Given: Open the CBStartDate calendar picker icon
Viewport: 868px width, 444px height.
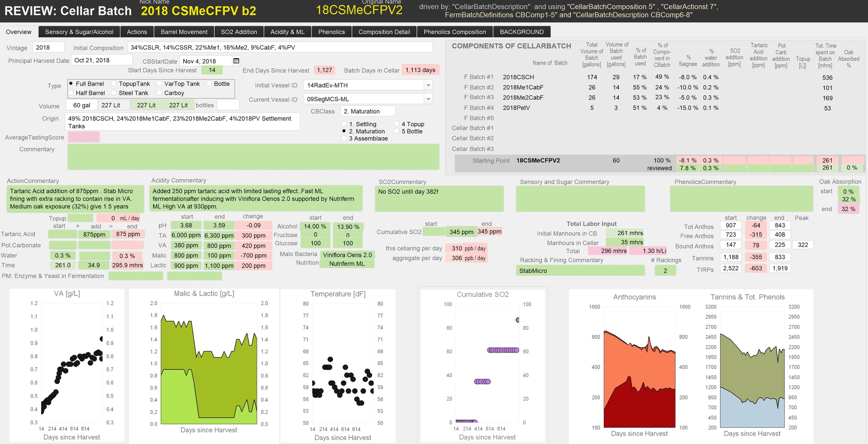Looking at the screenshot, I should click(x=236, y=61).
